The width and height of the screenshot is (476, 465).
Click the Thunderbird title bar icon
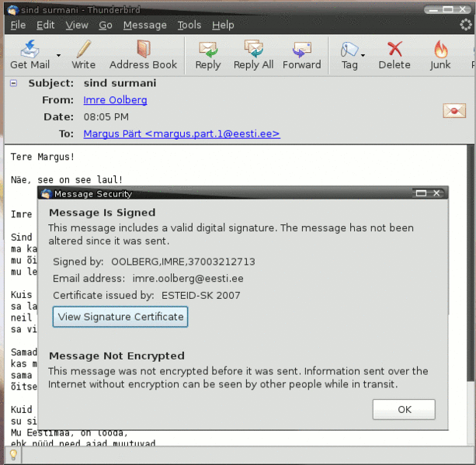12,10
